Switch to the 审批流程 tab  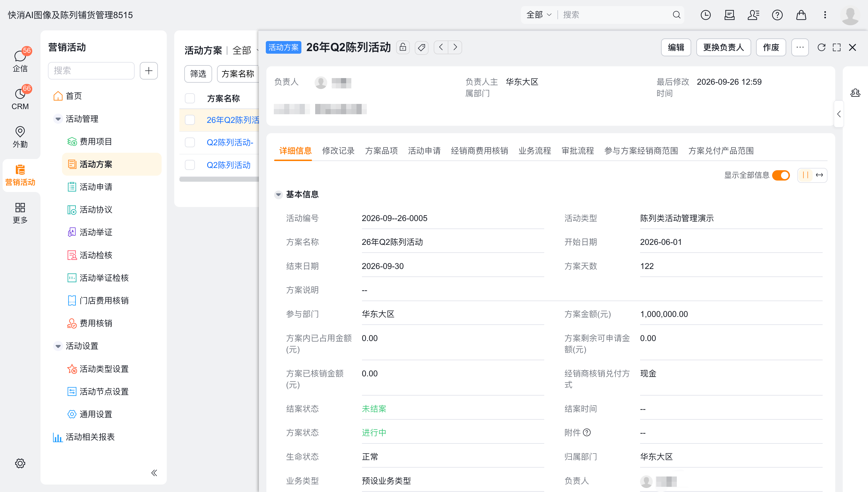[578, 151]
